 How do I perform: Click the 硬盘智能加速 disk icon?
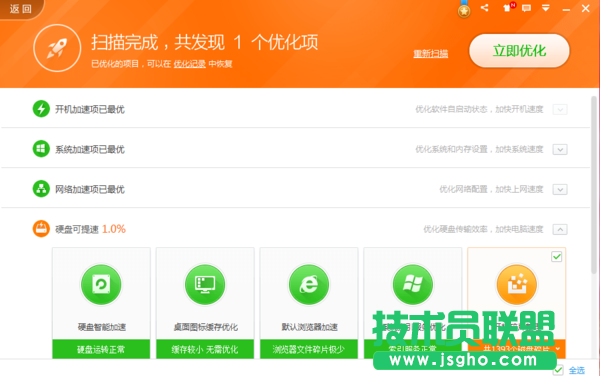point(101,285)
